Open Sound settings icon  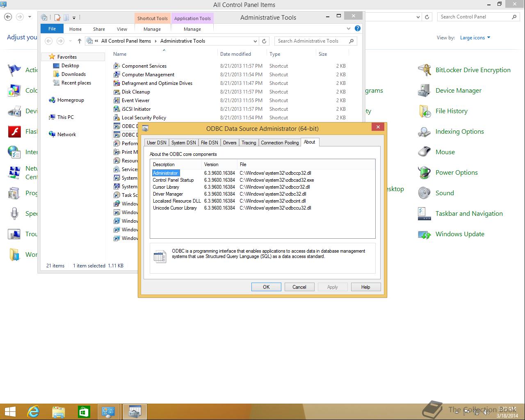click(425, 193)
